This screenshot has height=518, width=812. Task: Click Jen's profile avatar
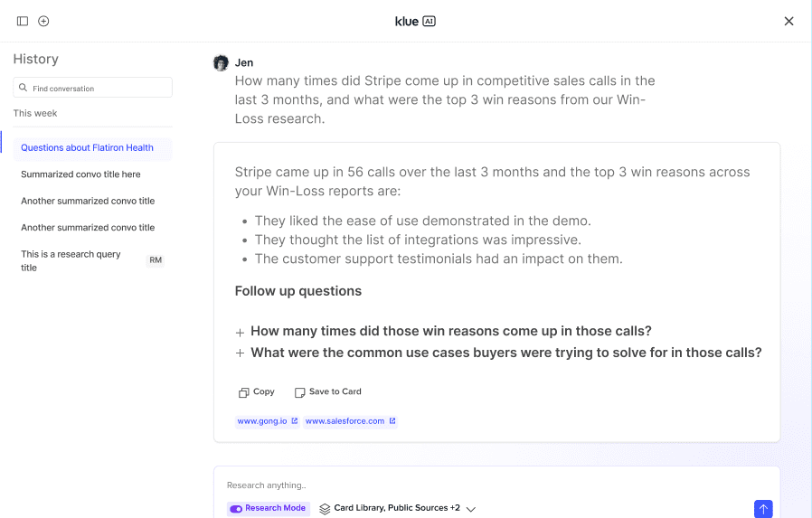pyautogui.click(x=221, y=62)
